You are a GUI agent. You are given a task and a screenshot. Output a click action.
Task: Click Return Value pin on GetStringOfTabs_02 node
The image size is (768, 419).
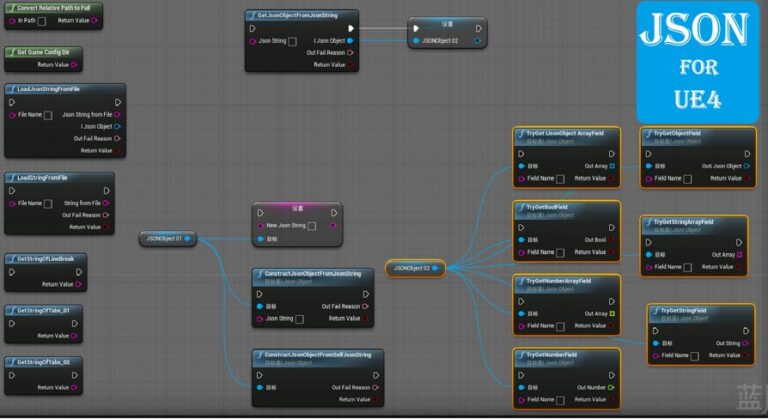coord(74,388)
